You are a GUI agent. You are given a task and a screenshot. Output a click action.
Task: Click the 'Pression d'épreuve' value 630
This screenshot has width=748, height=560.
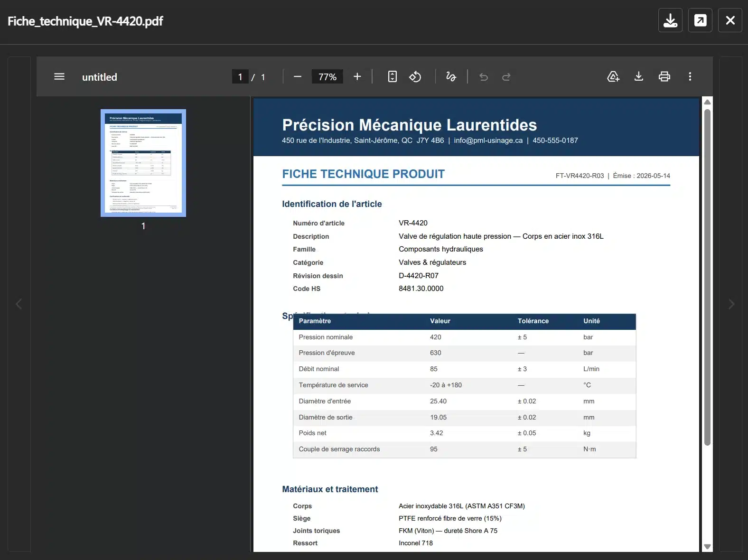coord(436,353)
